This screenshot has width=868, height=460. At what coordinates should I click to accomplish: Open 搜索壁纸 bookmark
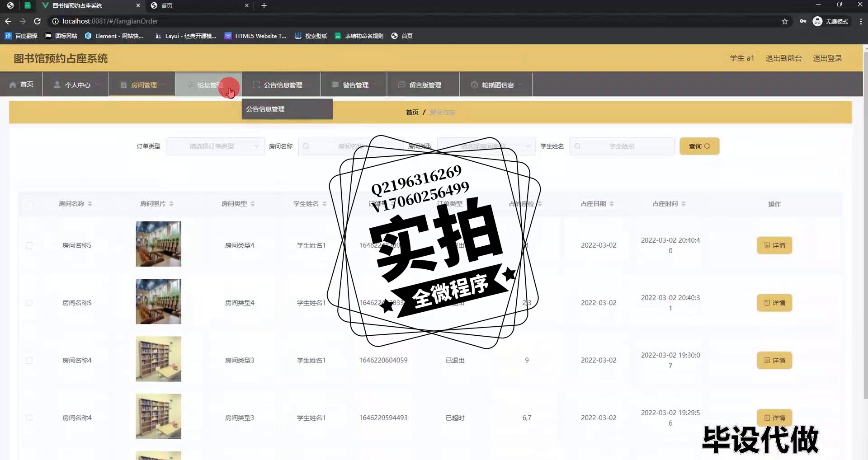click(x=311, y=36)
